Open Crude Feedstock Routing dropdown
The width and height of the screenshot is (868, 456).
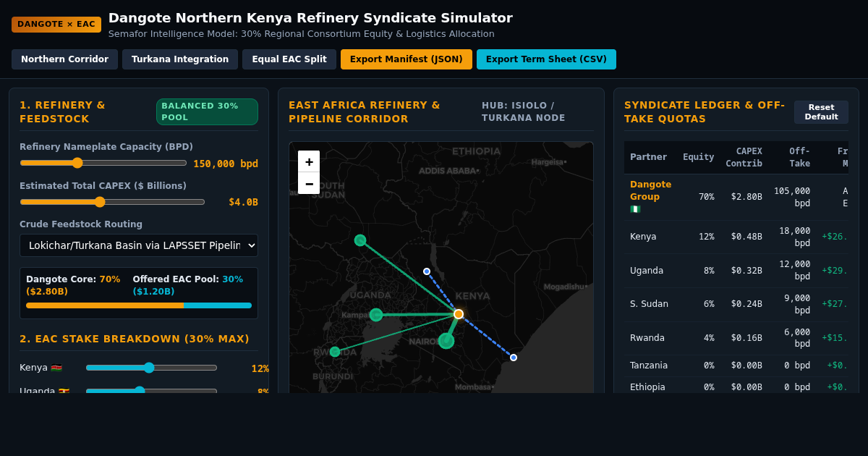(x=139, y=245)
